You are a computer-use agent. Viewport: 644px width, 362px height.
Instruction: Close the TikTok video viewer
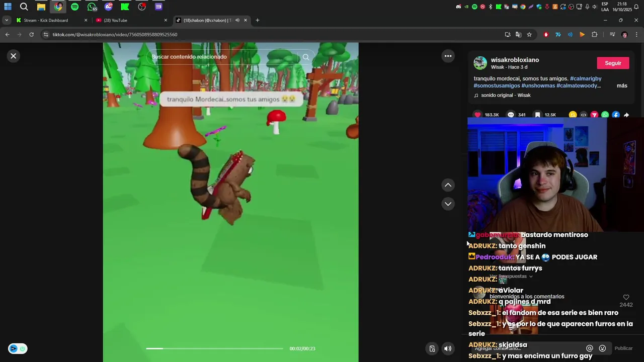click(x=14, y=56)
